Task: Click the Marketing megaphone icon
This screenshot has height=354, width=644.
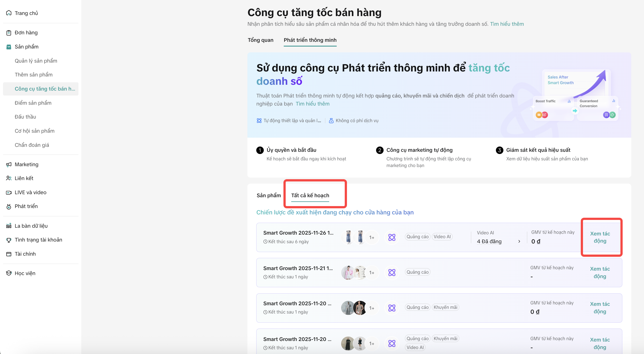Action: 9,165
